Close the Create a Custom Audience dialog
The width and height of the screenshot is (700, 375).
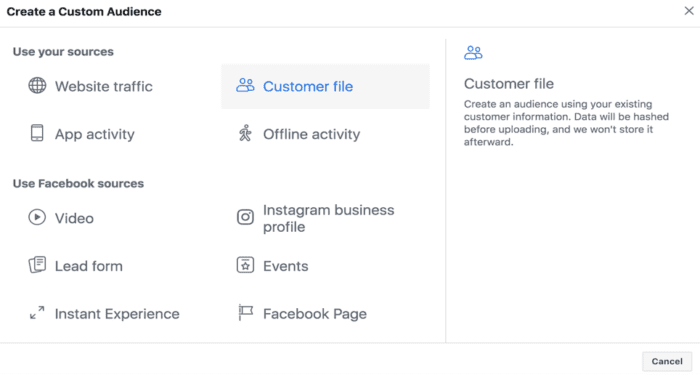coord(689,11)
